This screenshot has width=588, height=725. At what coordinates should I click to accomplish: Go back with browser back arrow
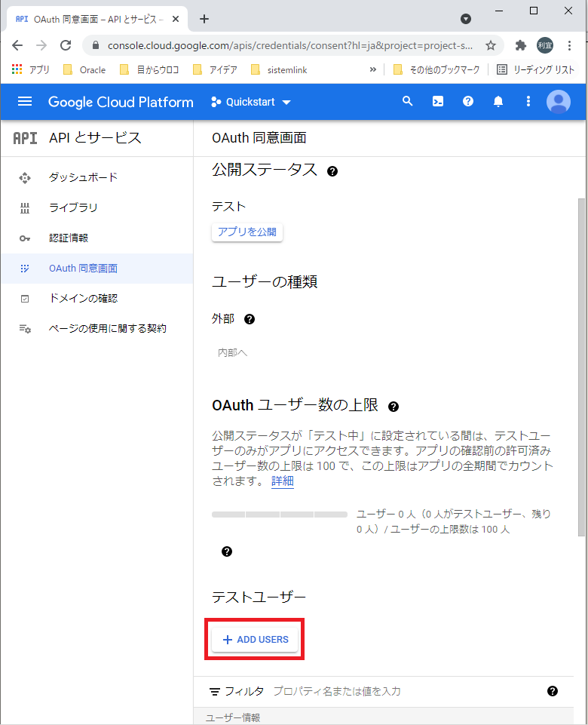(17, 45)
